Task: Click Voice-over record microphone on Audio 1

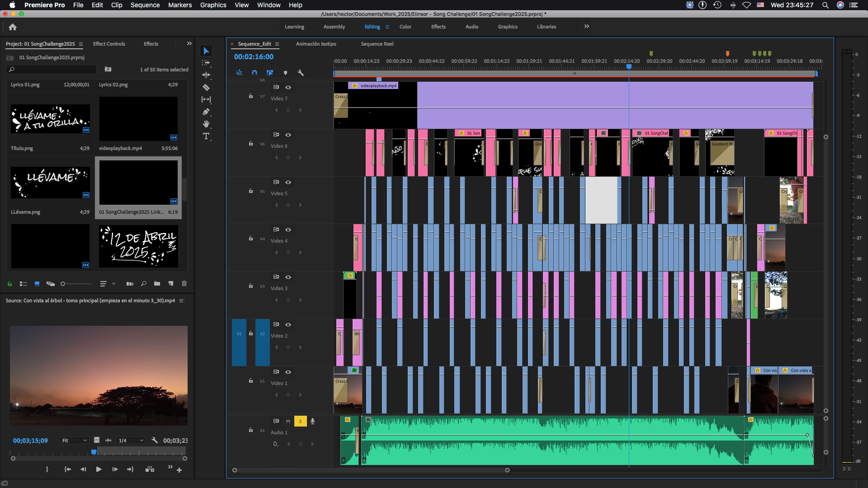Action: pos(312,421)
